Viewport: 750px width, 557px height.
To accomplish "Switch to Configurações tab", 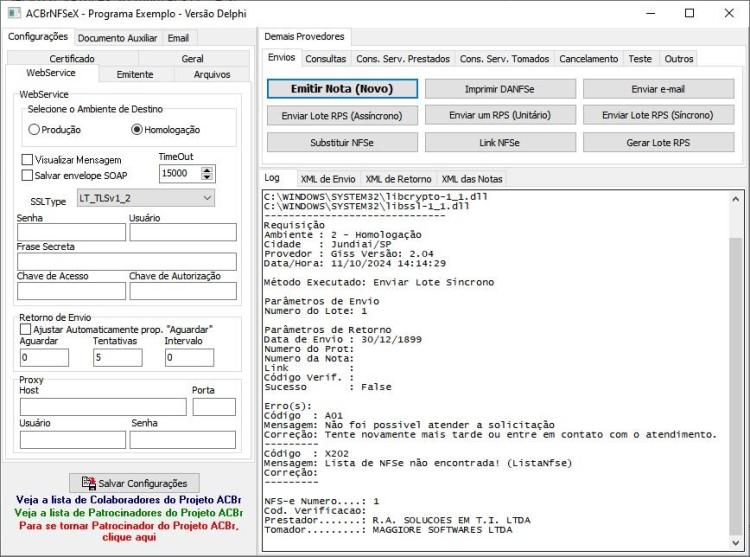I will (38, 37).
